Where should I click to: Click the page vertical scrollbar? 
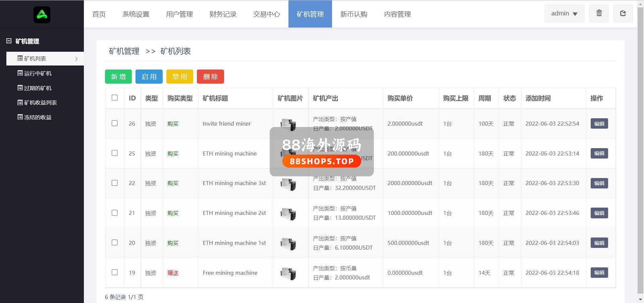point(640,151)
